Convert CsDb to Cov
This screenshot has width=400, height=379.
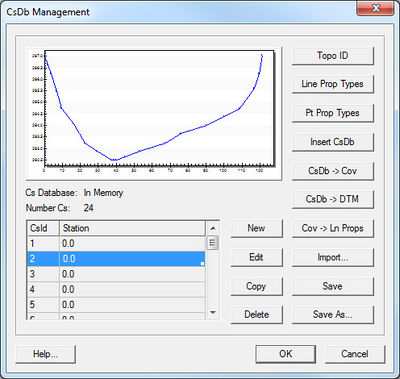point(333,171)
